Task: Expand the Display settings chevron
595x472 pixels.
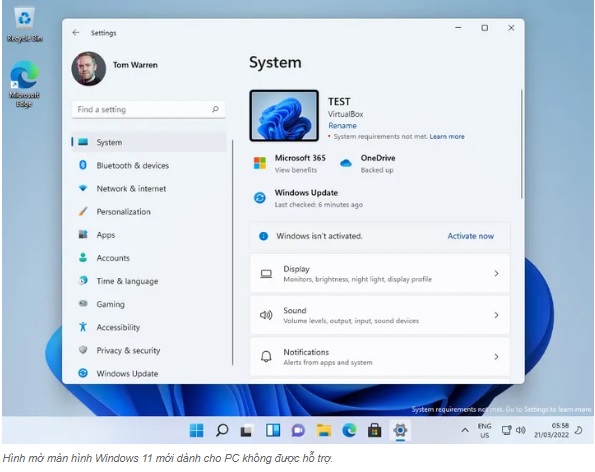Action: tap(496, 273)
